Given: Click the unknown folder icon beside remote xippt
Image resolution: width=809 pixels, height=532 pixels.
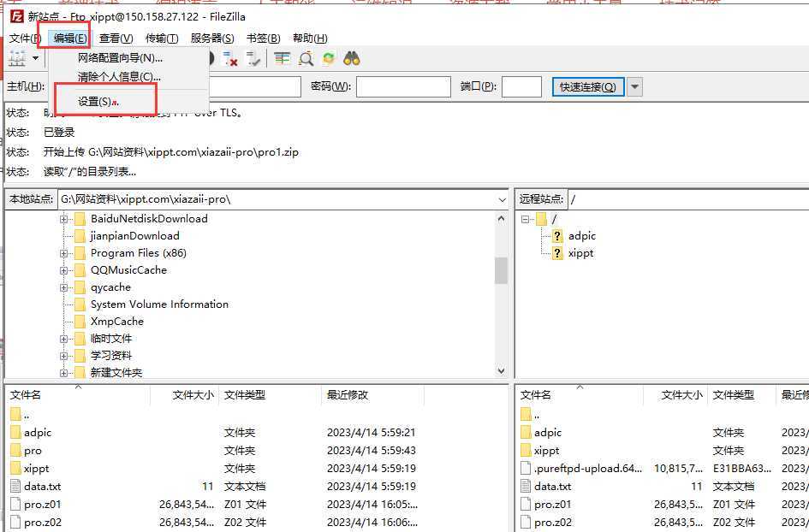Looking at the screenshot, I should [557, 253].
